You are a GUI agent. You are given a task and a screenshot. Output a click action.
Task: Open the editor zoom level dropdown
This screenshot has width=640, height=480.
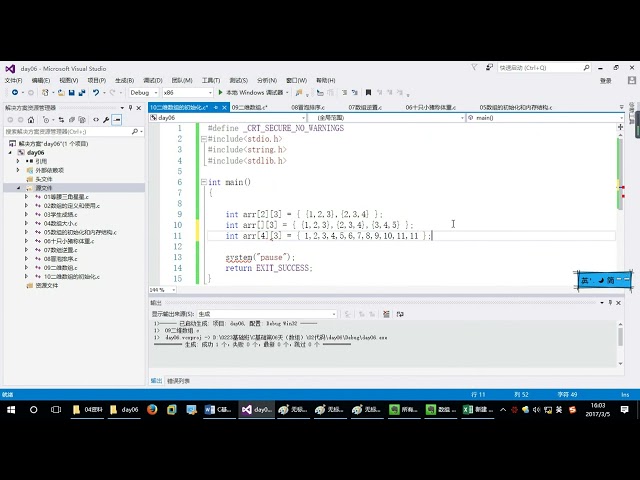tap(162, 290)
